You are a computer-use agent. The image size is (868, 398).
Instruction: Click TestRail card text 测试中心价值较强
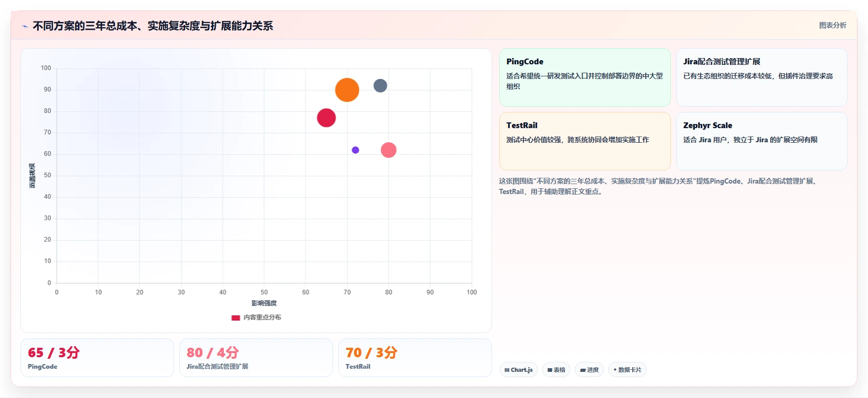click(x=578, y=140)
